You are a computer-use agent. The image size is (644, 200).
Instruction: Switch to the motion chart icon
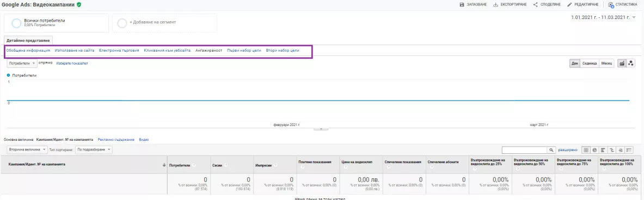[x=631, y=64]
